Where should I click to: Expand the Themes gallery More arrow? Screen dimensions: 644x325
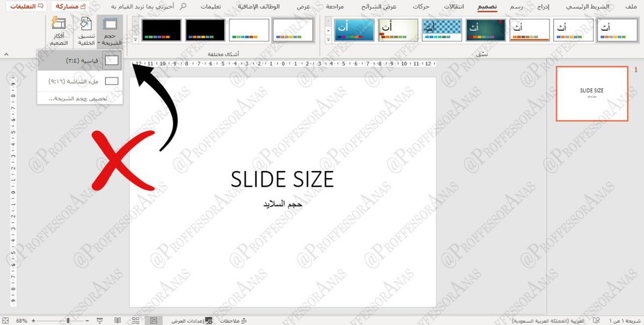pyautogui.click(x=328, y=40)
